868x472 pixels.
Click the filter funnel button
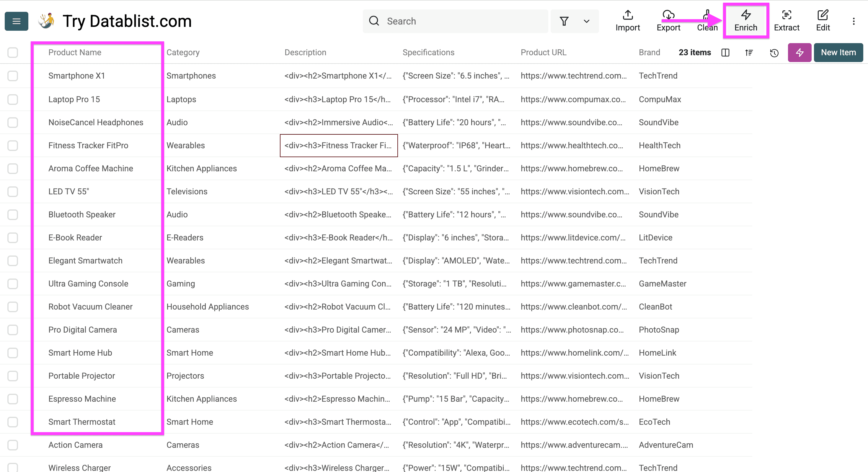click(x=564, y=21)
